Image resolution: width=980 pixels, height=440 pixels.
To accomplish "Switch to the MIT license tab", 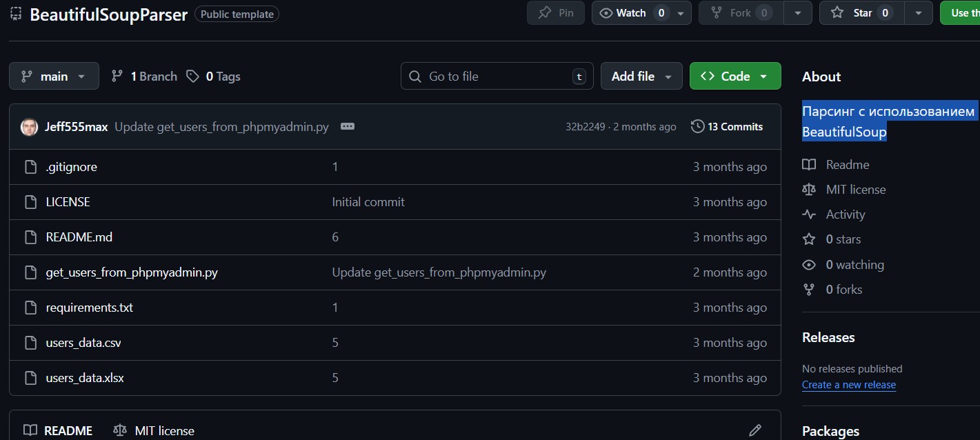I will click(154, 430).
